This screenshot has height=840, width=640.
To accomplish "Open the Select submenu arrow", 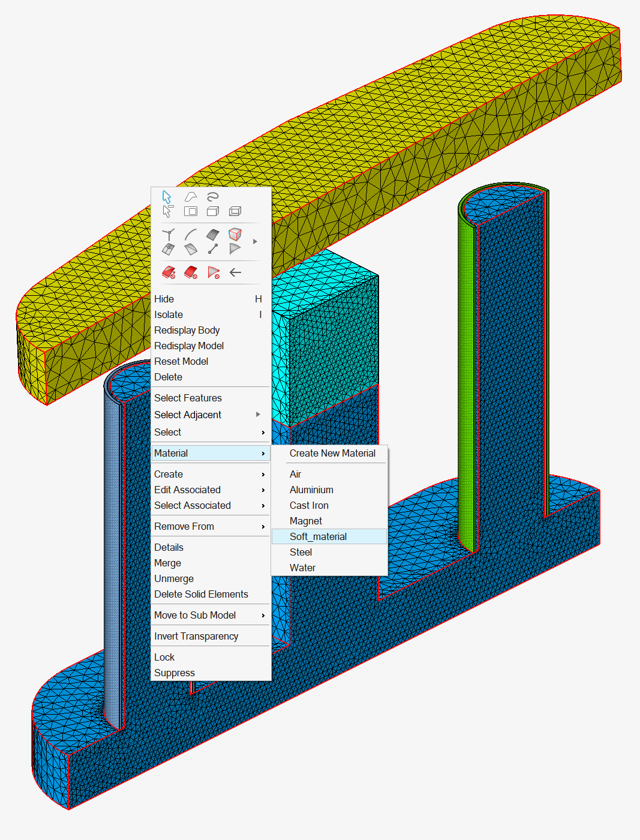I will (263, 433).
